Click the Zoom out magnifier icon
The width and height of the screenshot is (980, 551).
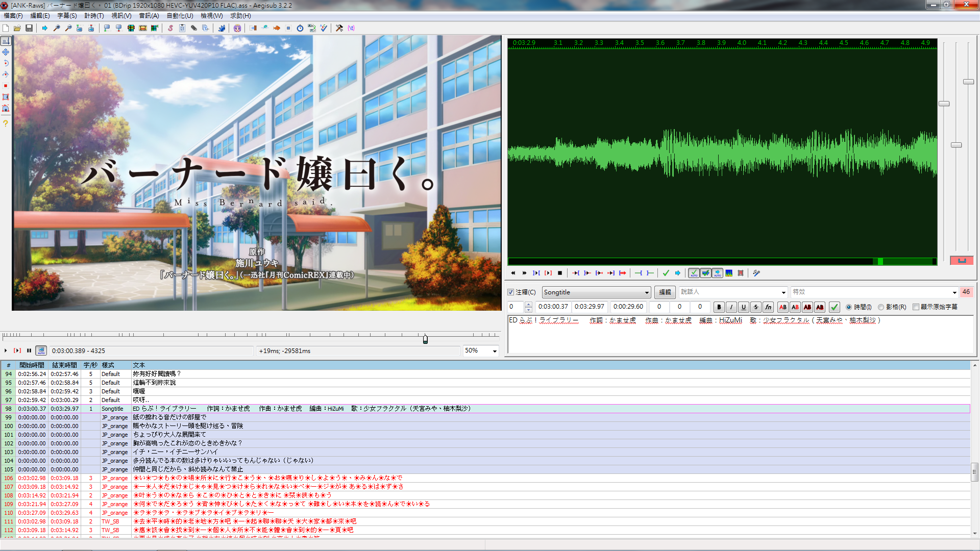(x=68, y=28)
